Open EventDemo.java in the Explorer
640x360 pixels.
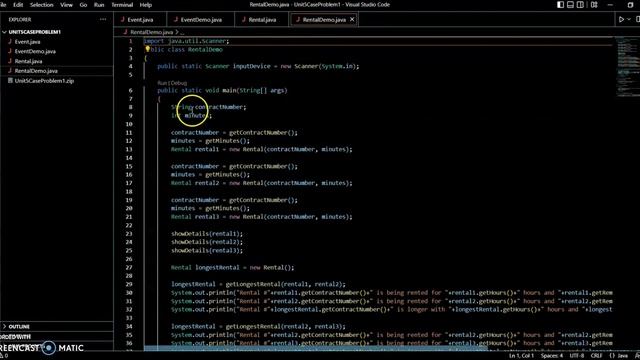[x=35, y=51]
